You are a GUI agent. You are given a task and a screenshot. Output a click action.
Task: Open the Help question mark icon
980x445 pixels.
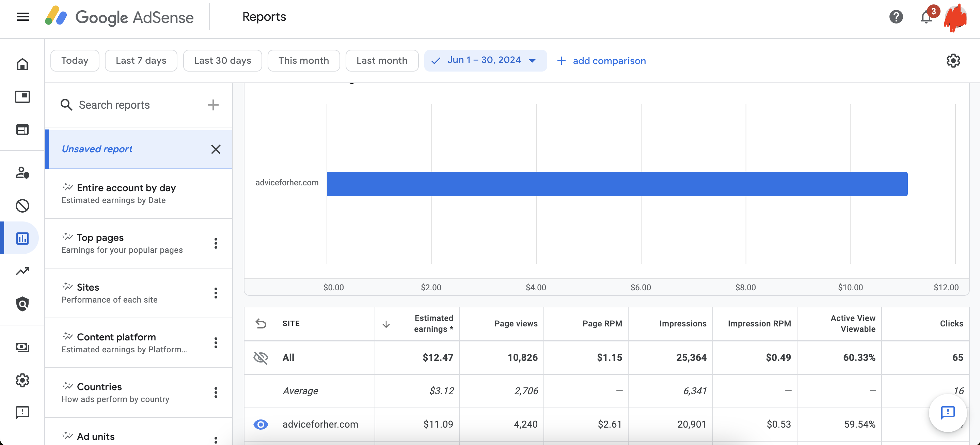pos(896,17)
